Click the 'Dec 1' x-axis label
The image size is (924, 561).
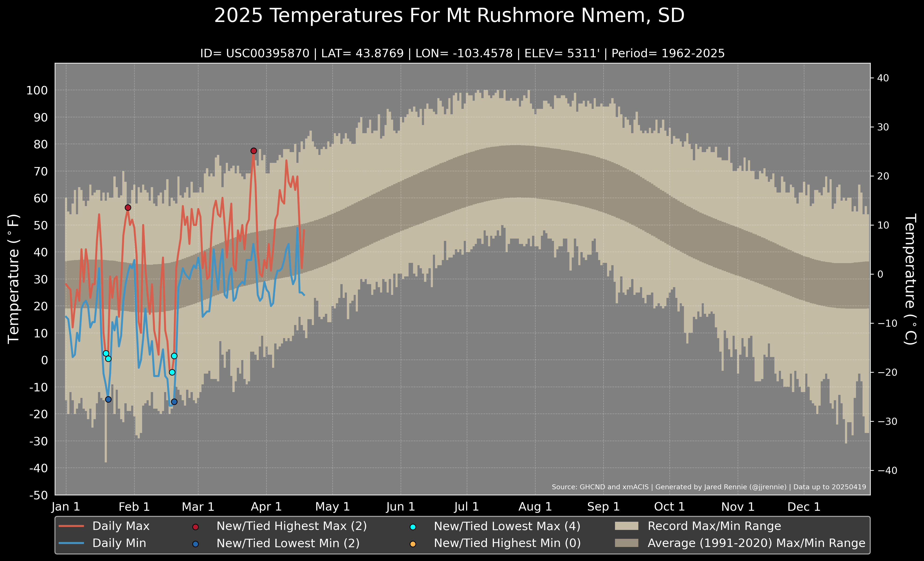click(804, 507)
